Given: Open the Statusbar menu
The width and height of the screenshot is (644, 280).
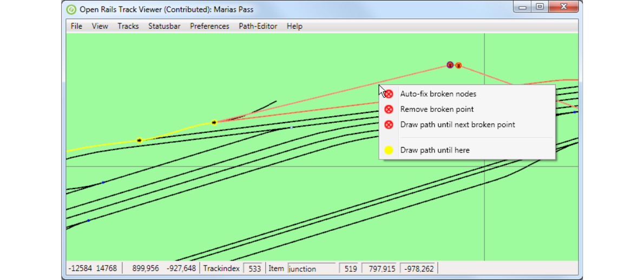Looking at the screenshot, I should click(x=165, y=26).
